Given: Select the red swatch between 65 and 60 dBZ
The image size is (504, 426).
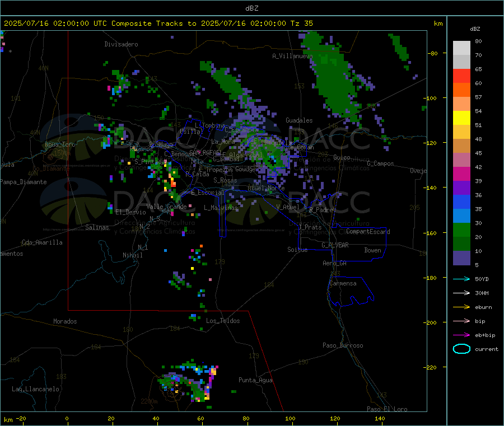Looking at the screenshot, I should pyautogui.click(x=461, y=76).
